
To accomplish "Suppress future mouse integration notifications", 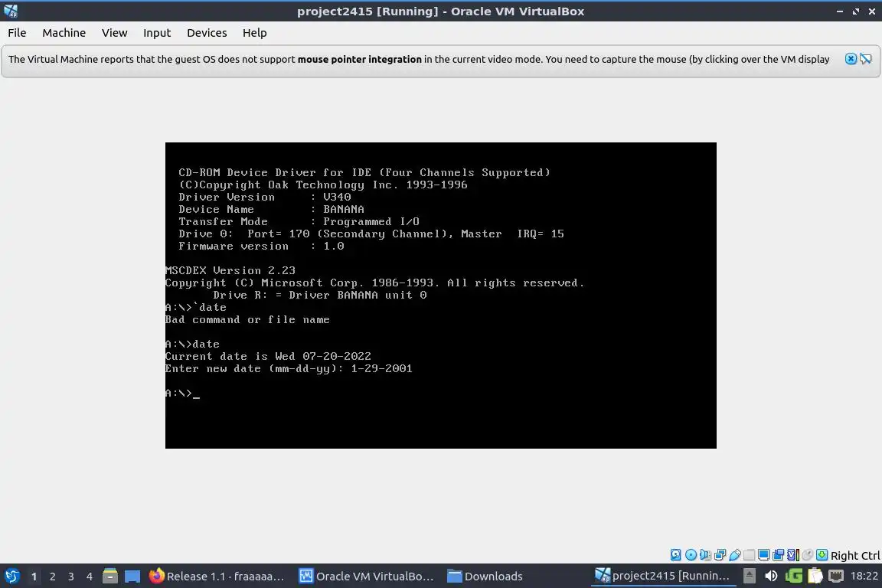I will [x=866, y=58].
